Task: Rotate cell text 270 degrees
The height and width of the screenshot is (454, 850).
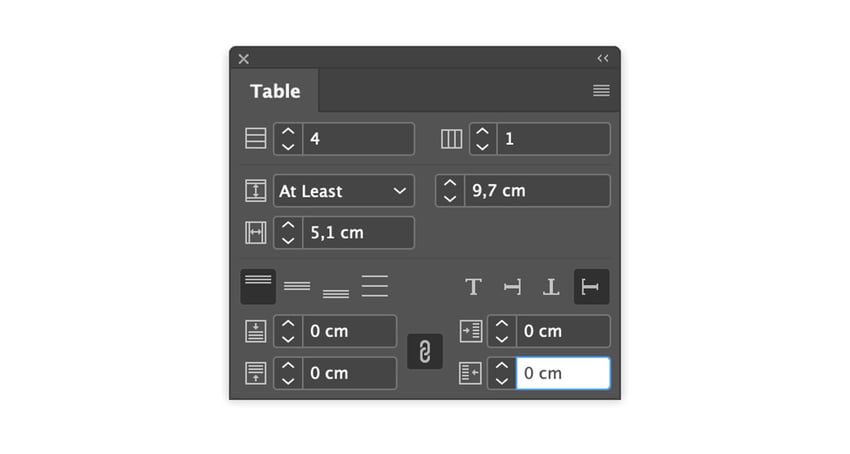Action: click(x=590, y=287)
